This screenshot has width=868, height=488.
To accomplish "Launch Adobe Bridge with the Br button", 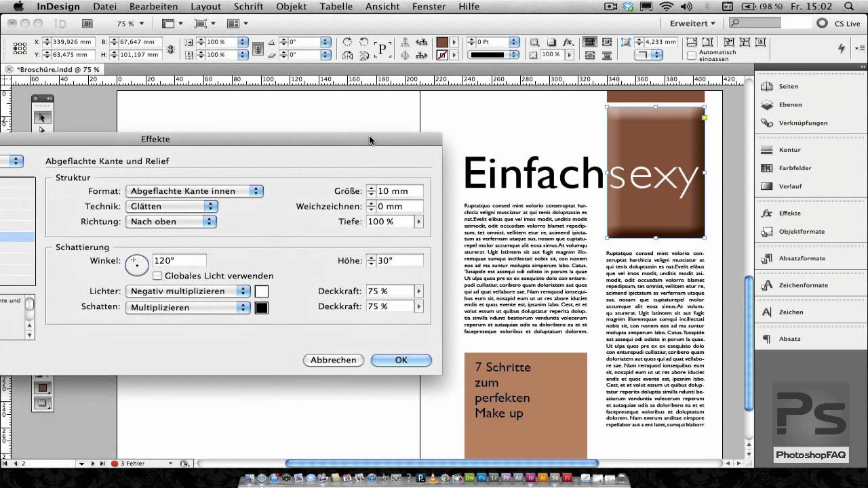I will click(x=87, y=23).
